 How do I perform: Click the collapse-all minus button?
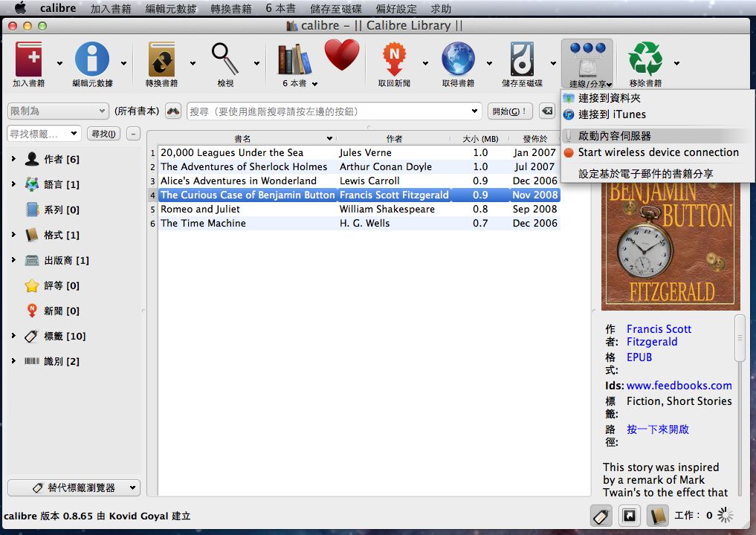click(134, 134)
